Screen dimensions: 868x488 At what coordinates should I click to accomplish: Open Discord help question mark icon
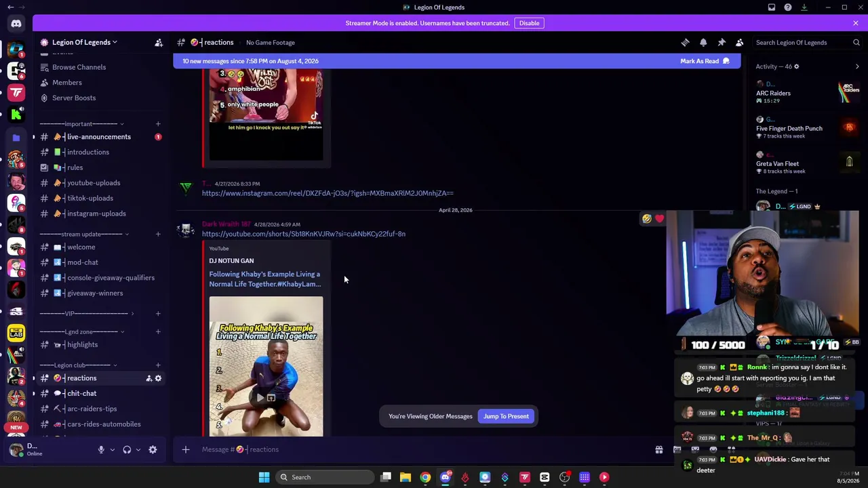point(788,7)
